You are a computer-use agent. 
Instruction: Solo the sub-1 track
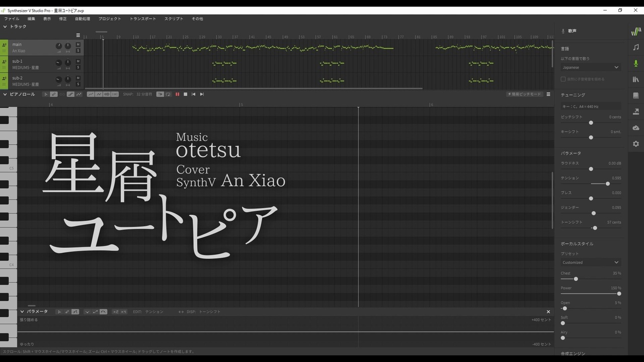click(78, 67)
